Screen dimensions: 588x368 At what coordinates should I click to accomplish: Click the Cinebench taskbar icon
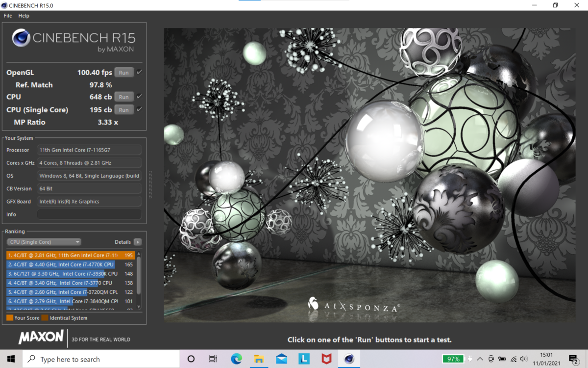pos(349,359)
